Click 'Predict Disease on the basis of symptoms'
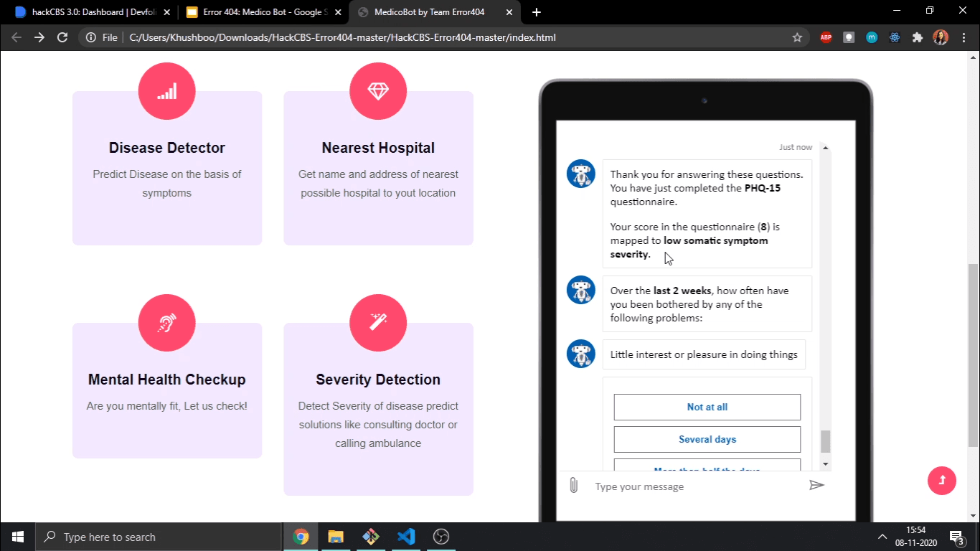The height and width of the screenshot is (551, 980). click(167, 184)
